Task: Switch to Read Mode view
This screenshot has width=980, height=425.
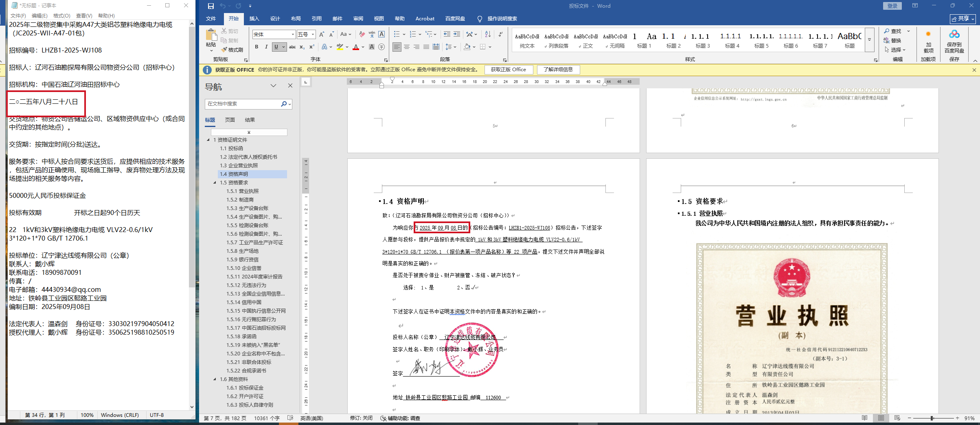Action: 864,418
